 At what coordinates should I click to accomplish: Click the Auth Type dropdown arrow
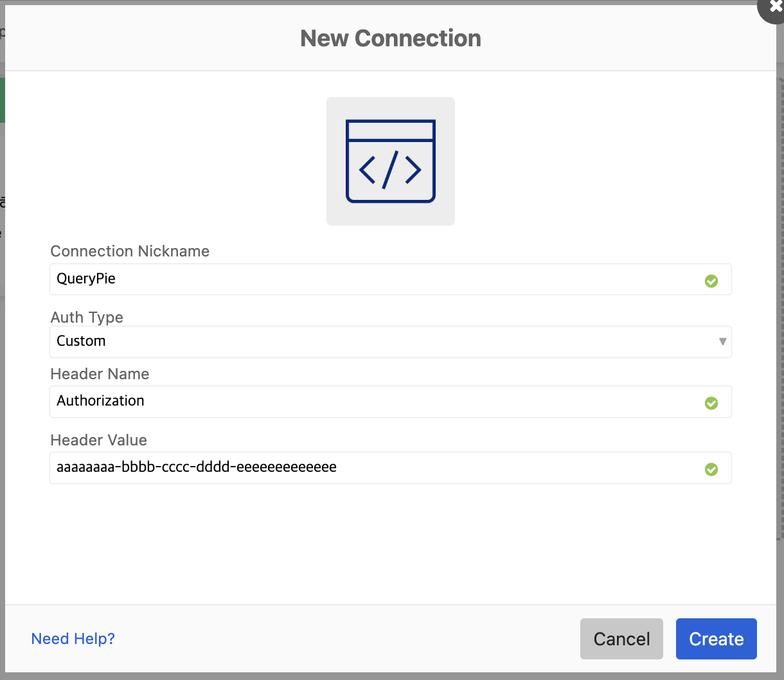coord(722,342)
